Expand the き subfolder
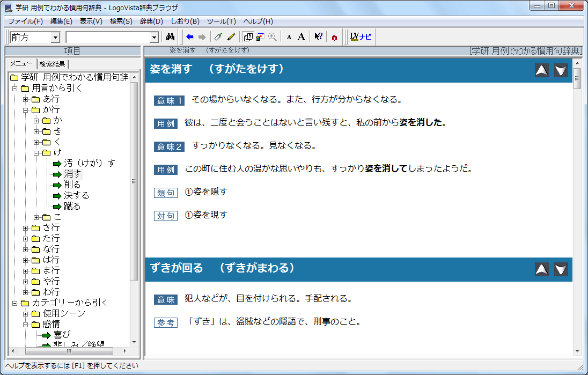Image resolution: width=588 pixels, height=375 pixels. (36, 131)
